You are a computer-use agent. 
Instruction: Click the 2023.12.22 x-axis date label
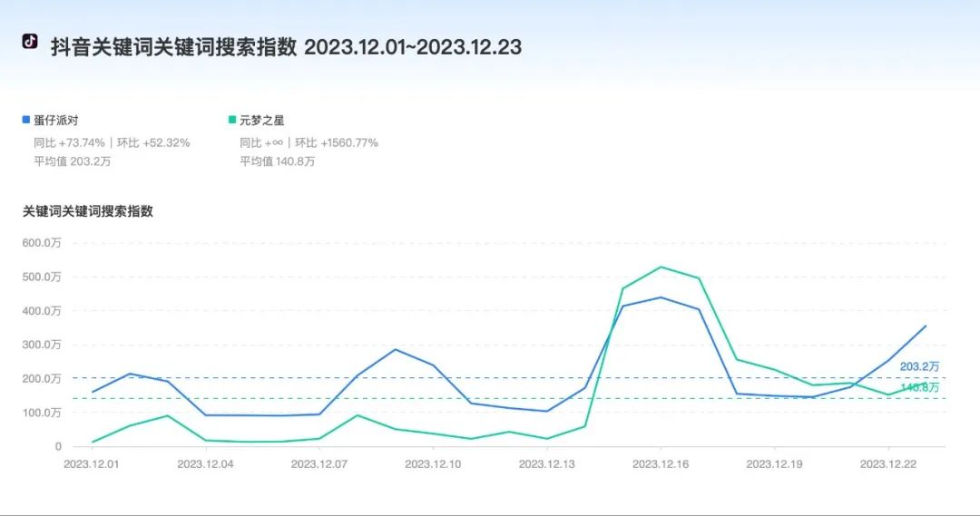coord(888,464)
